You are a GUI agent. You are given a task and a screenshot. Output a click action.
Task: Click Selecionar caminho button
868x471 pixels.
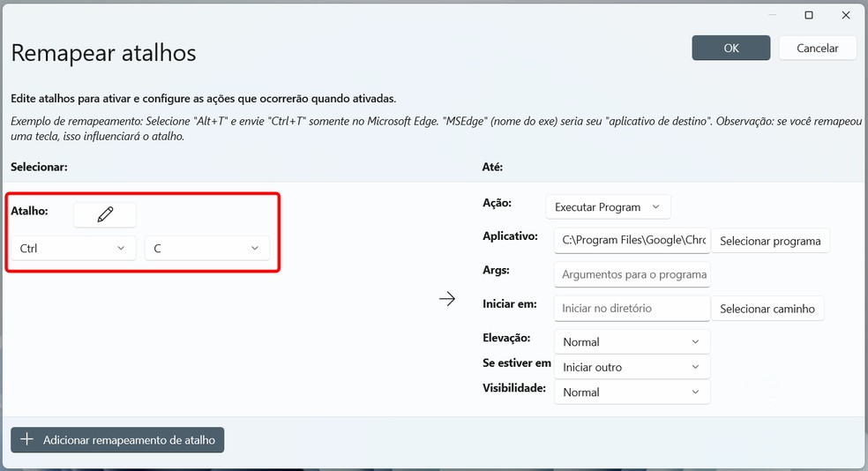(767, 309)
